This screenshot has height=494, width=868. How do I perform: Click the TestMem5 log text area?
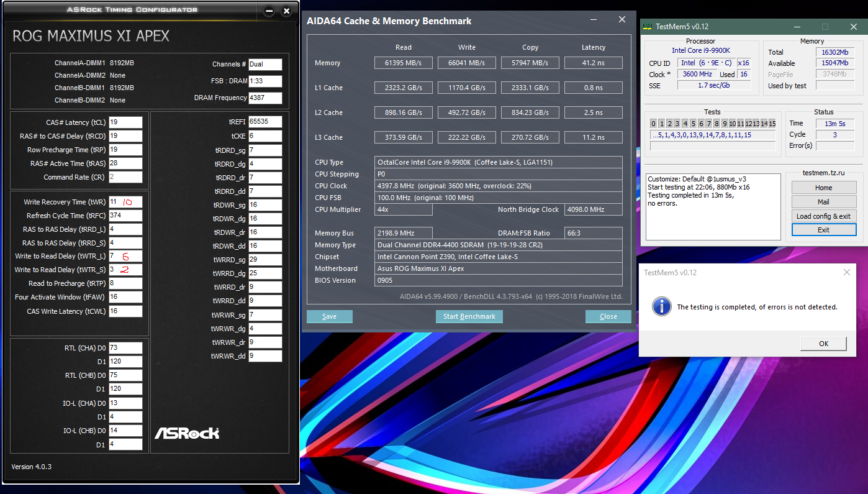(x=713, y=207)
